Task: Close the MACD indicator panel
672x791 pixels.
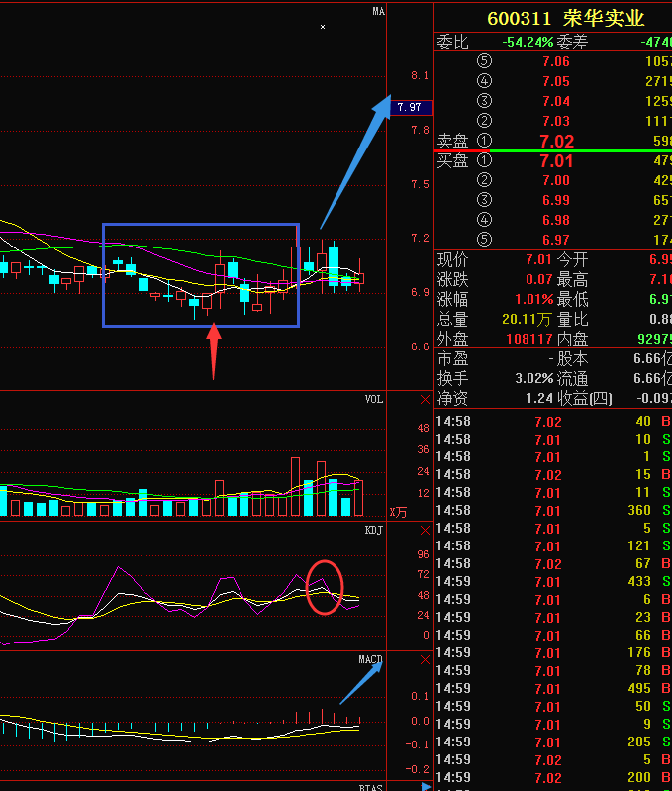Action: tap(425, 660)
